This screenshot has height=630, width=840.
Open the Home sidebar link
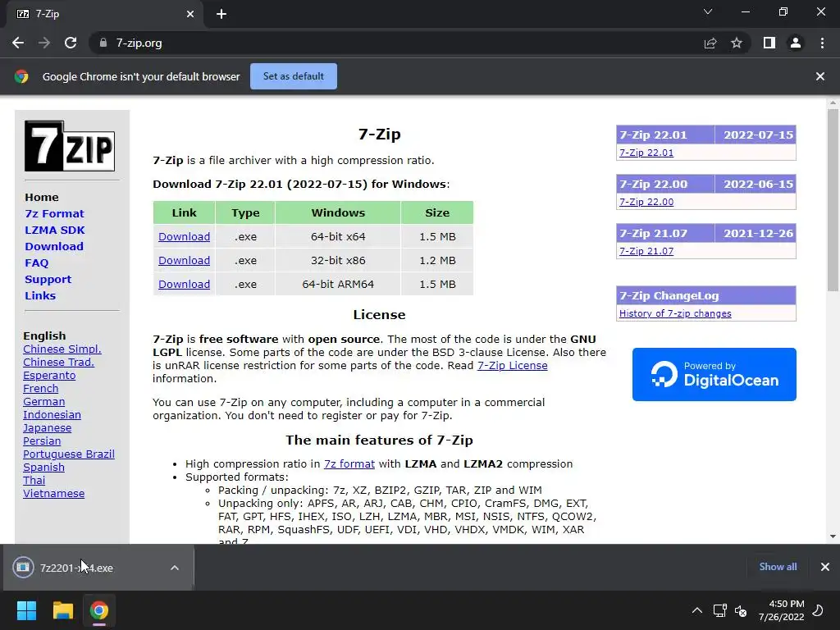(42, 197)
